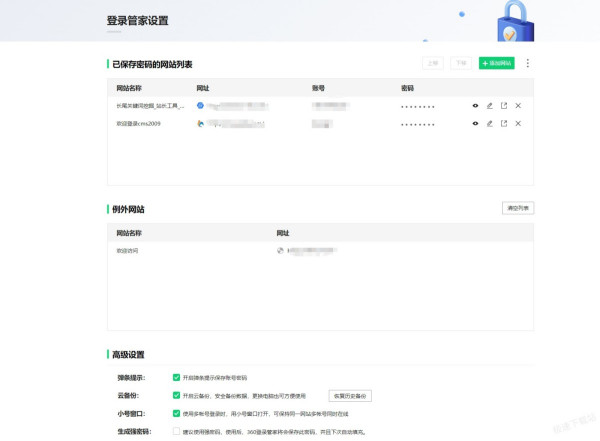Click the masked password dots in cms2009 row
Image resolution: width=600 pixels, height=441 pixels.
coord(417,124)
